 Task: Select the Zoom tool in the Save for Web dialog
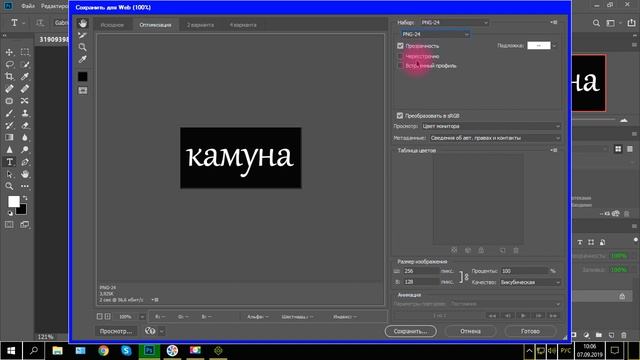pos(83,47)
